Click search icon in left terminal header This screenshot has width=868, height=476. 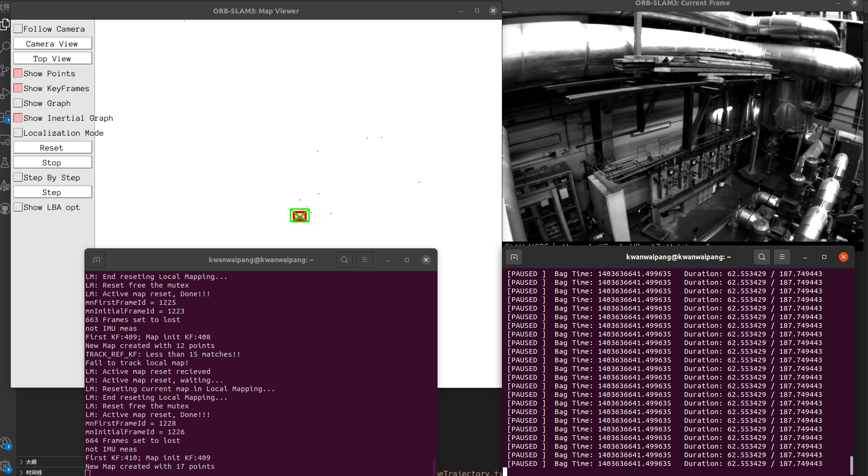coord(345,260)
